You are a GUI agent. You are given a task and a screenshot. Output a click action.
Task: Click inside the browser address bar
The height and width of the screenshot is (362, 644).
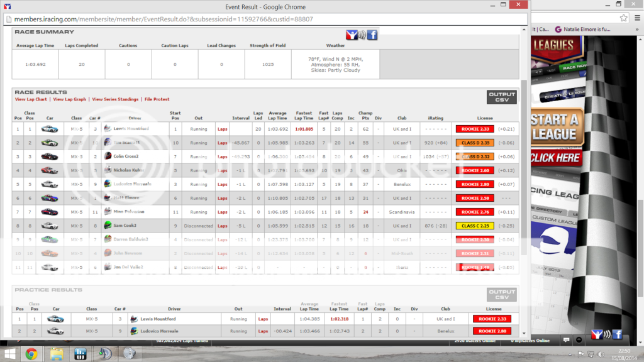click(252, 19)
